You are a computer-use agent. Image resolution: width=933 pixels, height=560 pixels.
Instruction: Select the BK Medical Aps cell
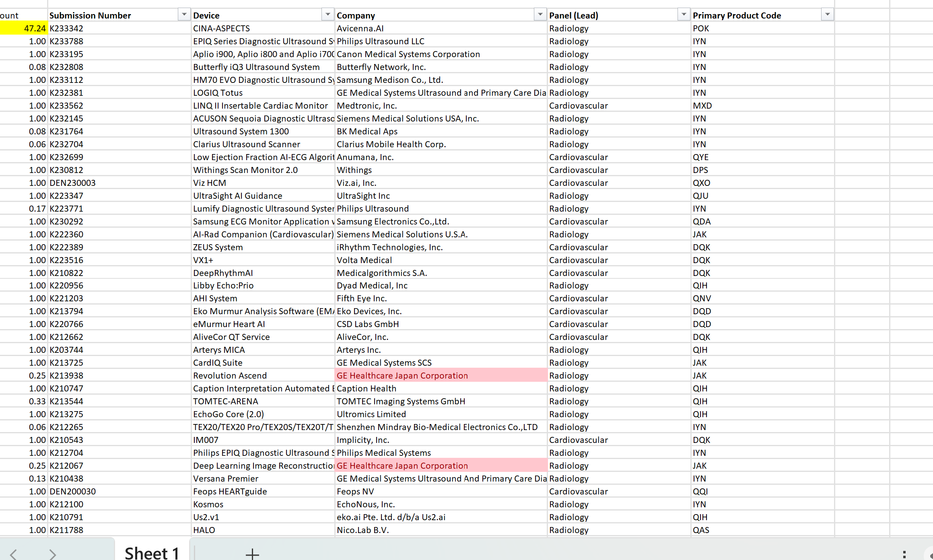click(441, 131)
